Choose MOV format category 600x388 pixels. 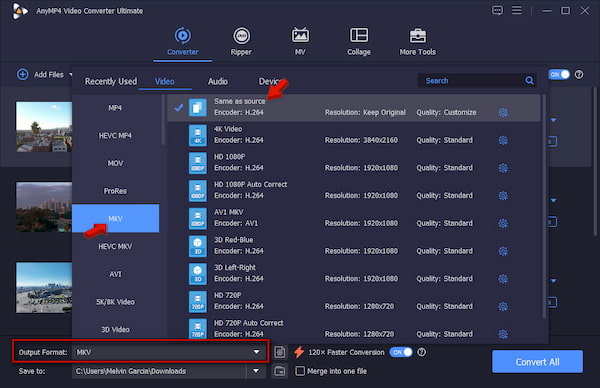(x=115, y=163)
